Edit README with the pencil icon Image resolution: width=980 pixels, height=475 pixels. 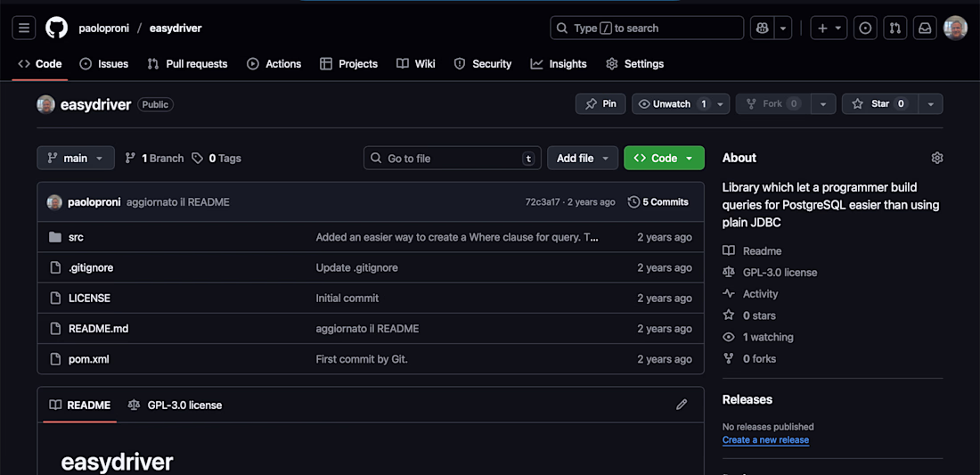682,405
